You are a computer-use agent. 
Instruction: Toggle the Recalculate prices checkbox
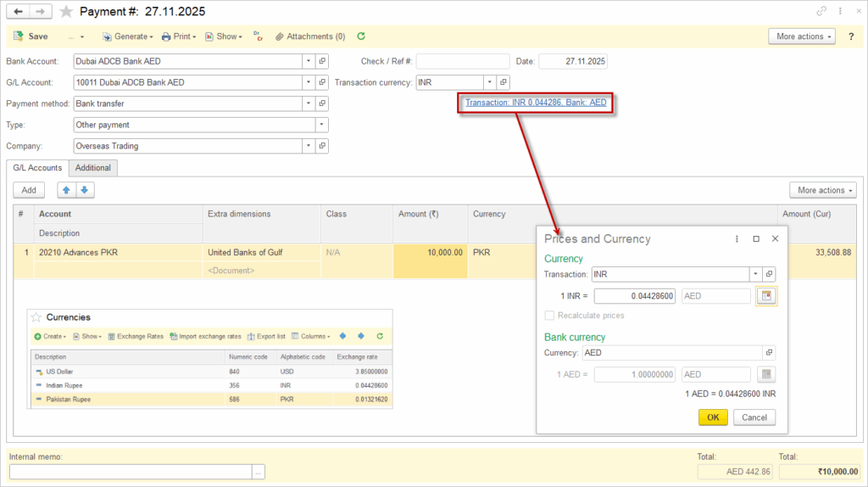tap(549, 316)
